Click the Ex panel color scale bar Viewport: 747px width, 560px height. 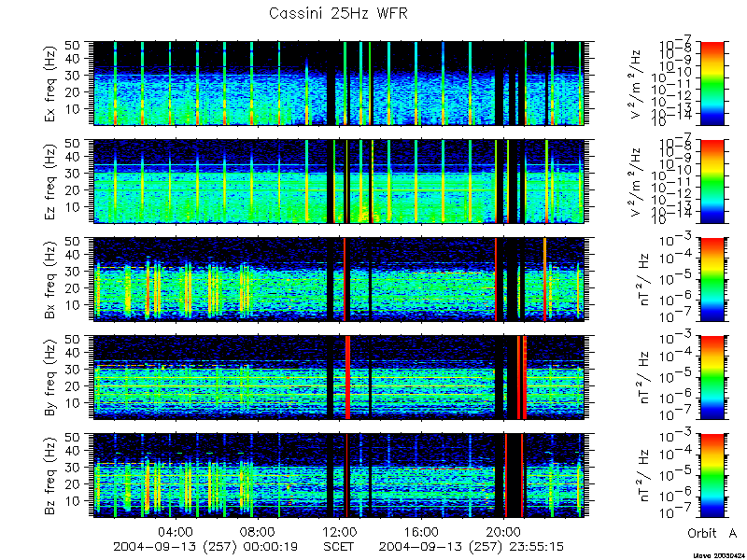[712, 83]
